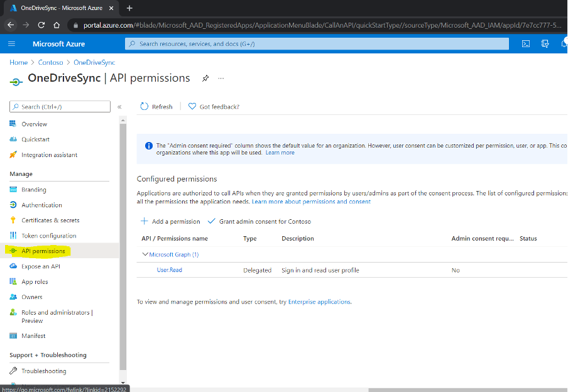Collapse the Microsoft Graph permissions group

coord(145,254)
